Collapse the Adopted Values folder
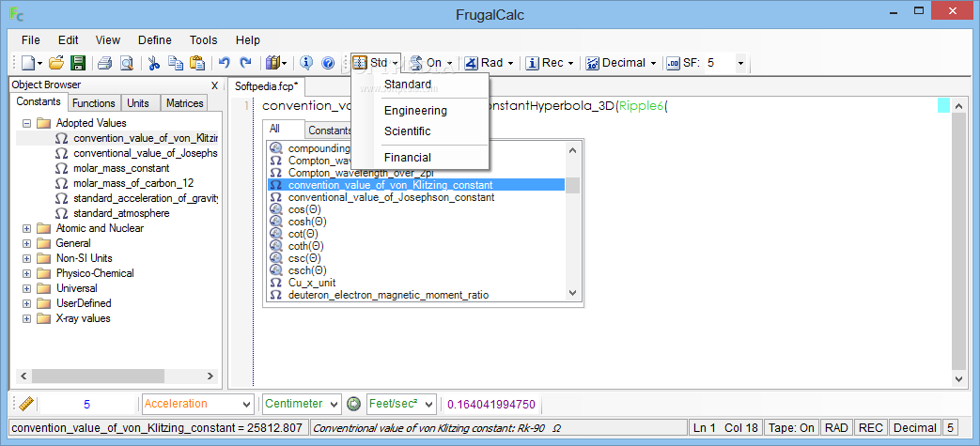 26,123
